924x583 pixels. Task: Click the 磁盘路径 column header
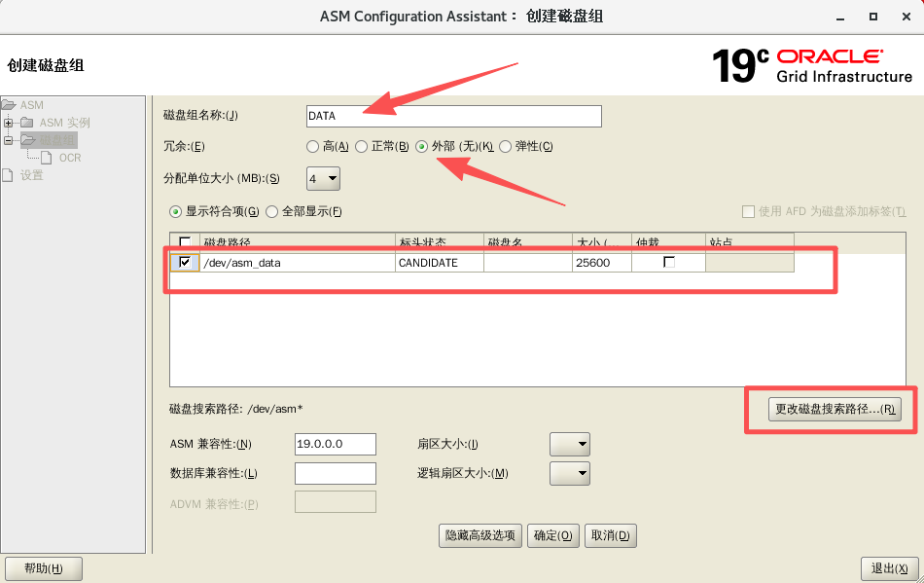tap(298, 243)
